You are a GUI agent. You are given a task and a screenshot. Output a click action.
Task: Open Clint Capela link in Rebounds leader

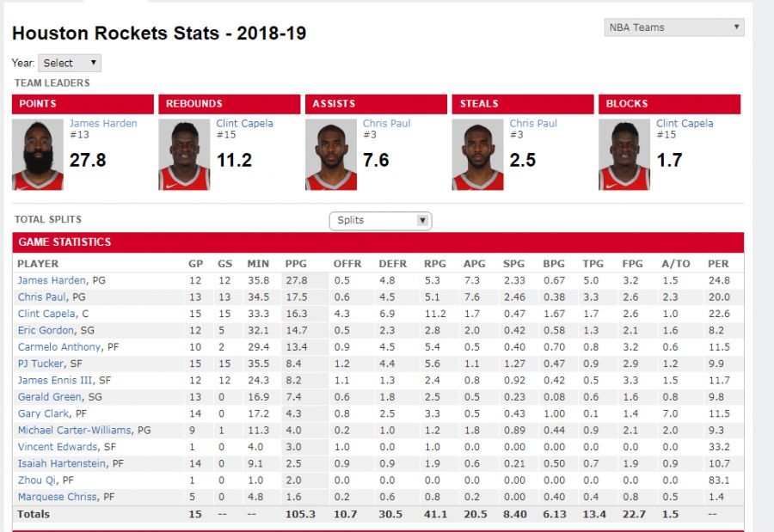coord(244,124)
